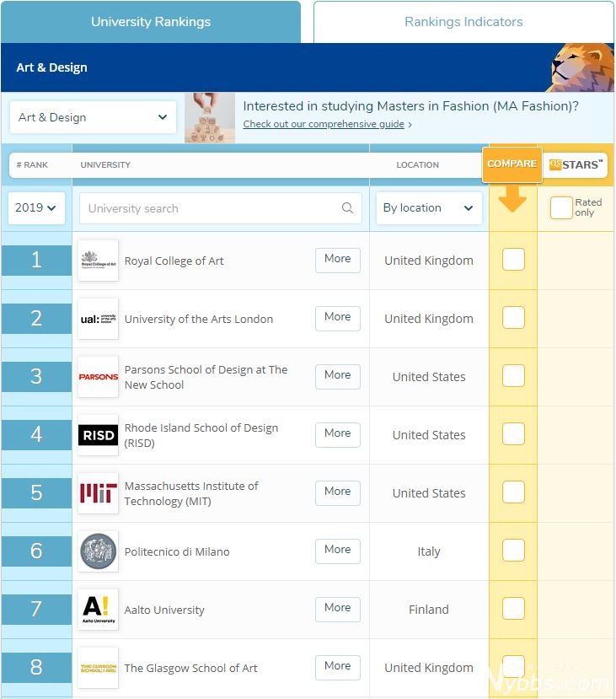The image size is (616, 699).
Task: Click the Masters in Fashion promo headline
Action: (x=410, y=106)
